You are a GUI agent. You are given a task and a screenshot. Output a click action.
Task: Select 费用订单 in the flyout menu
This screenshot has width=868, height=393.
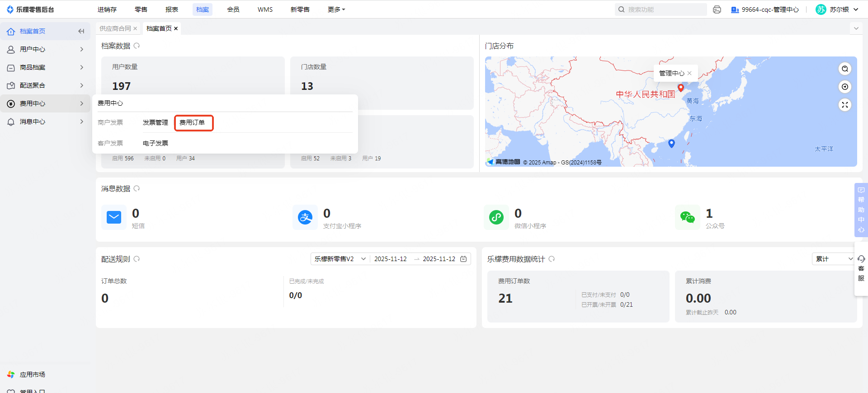(x=192, y=122)
